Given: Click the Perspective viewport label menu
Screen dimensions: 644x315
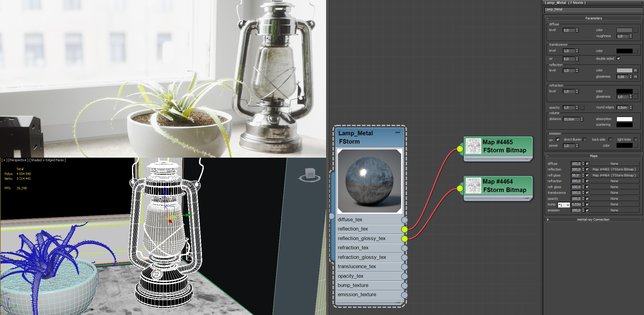Looking at the screenshot, I should coord(18,160).
